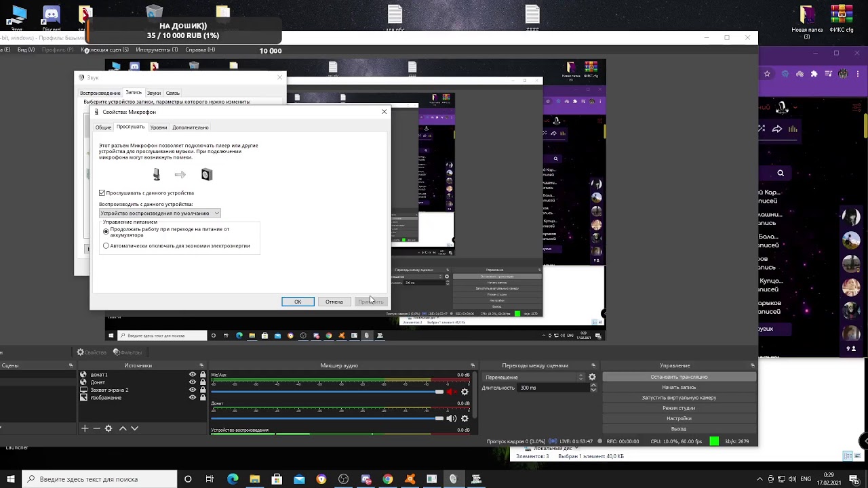Open Microsoft Edge from the taskbar
This screenshot has width=868, height=488.
(233, 479)
